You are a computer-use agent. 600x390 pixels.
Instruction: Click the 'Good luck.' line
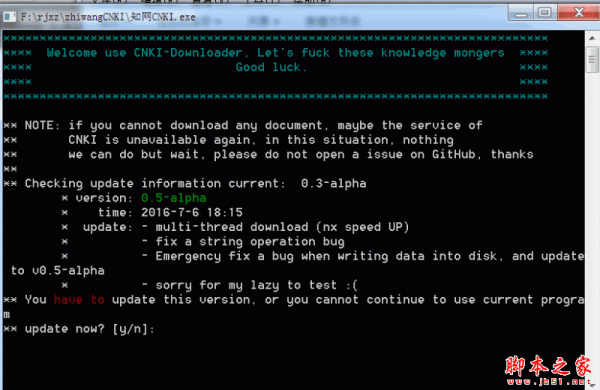point(271,67)
